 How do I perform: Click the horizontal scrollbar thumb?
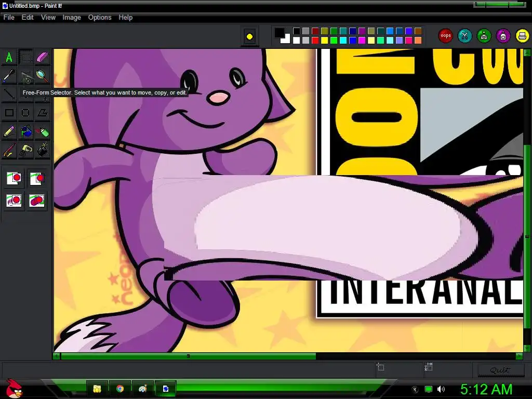188,356
